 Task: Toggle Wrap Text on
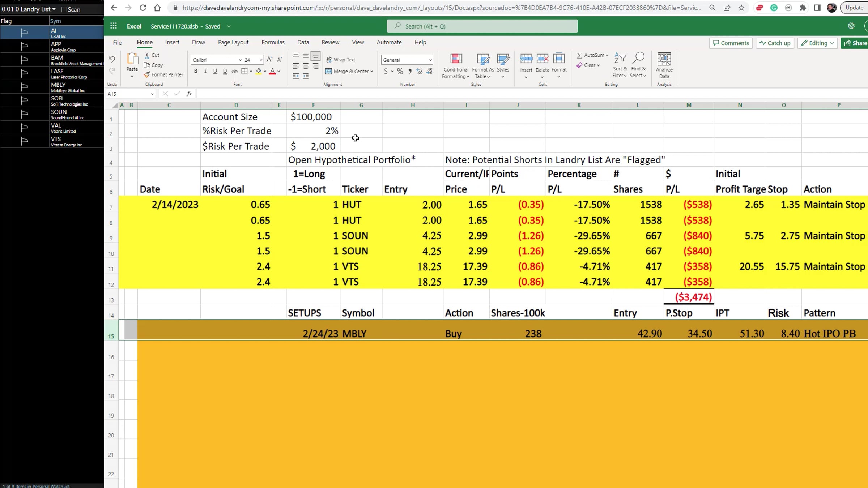point(341,60)
